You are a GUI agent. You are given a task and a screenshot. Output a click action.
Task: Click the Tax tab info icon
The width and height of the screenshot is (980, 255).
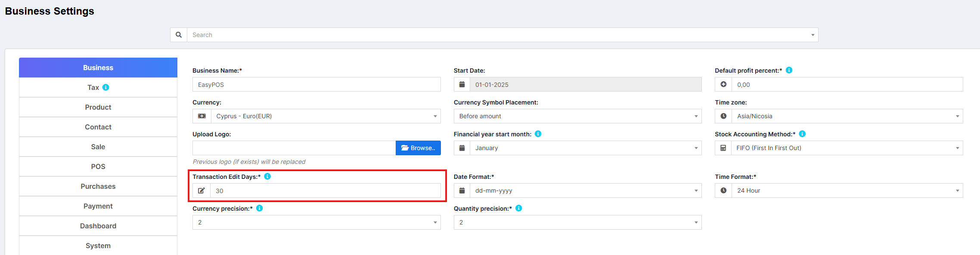[106, 87]
